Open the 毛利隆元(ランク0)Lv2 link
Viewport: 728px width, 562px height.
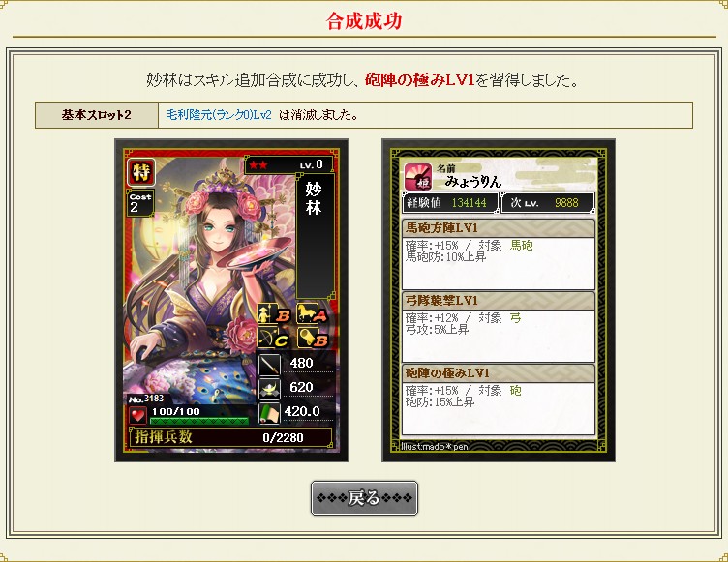tap(219, 115)
